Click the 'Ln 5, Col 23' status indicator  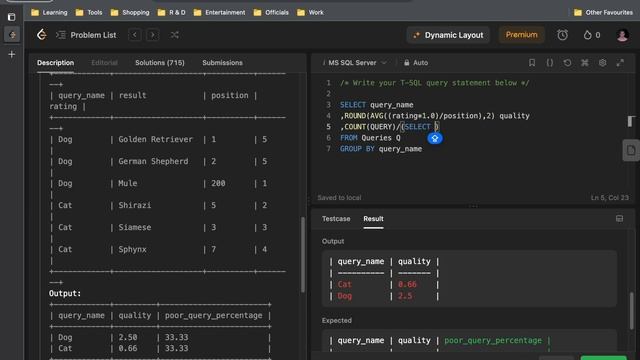(x=610, y=198)
